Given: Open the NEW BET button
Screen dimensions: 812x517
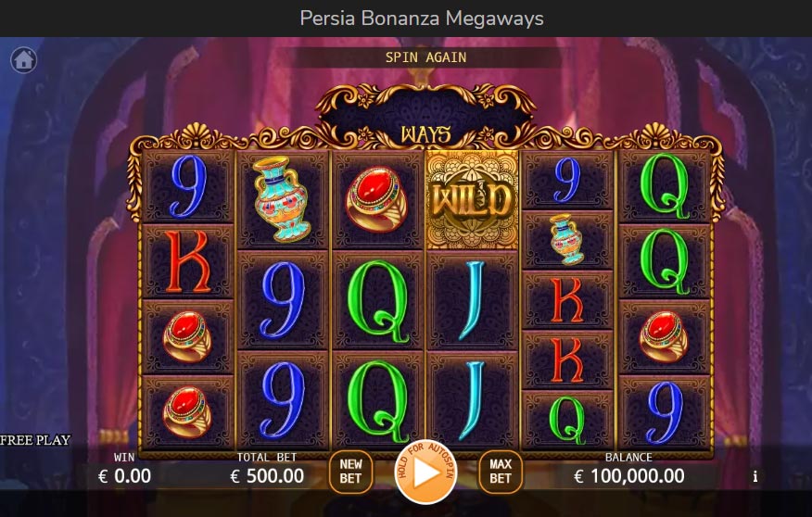Looking at the screenshot, I should (x=350, y=472).
